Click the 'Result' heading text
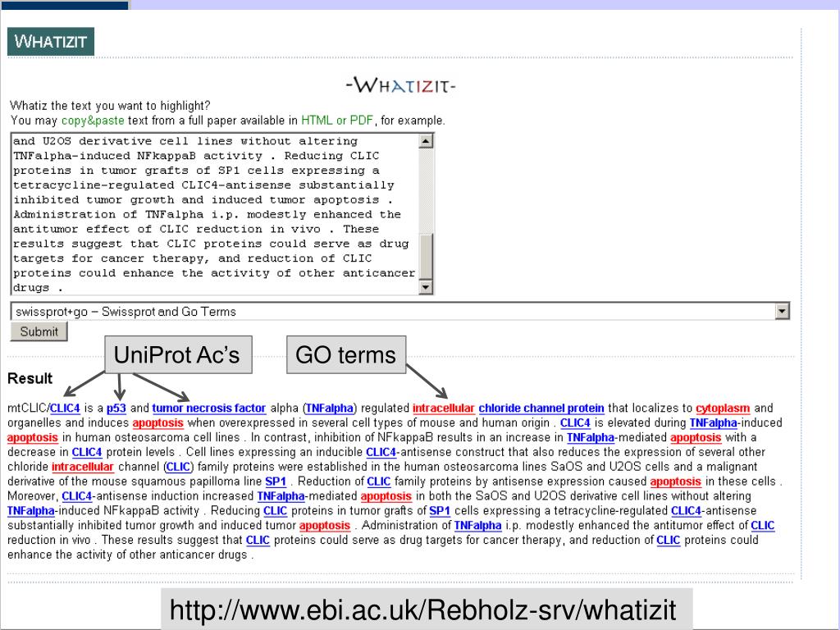This screenshot has width=840, height=630. pyautogui.click(x=30, y=378)
